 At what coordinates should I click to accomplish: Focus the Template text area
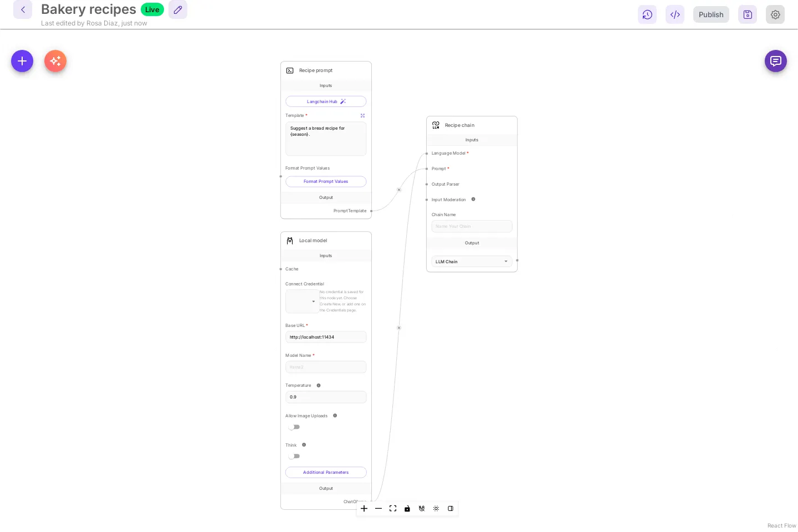[326, 139]
